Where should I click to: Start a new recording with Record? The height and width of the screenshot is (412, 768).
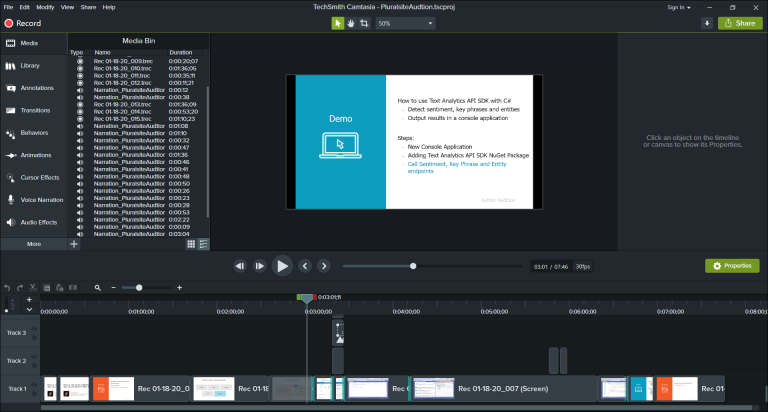pos(23,24)
